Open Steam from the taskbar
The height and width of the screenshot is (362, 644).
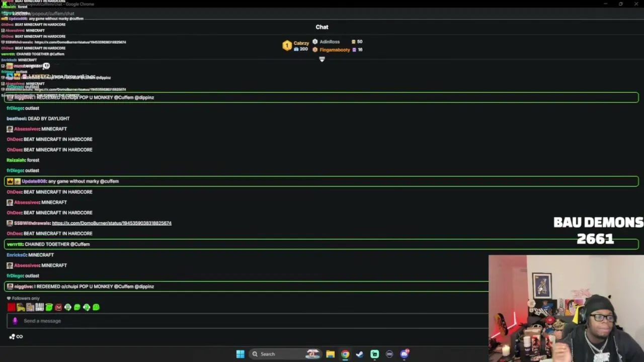click(x=360, y=354)
